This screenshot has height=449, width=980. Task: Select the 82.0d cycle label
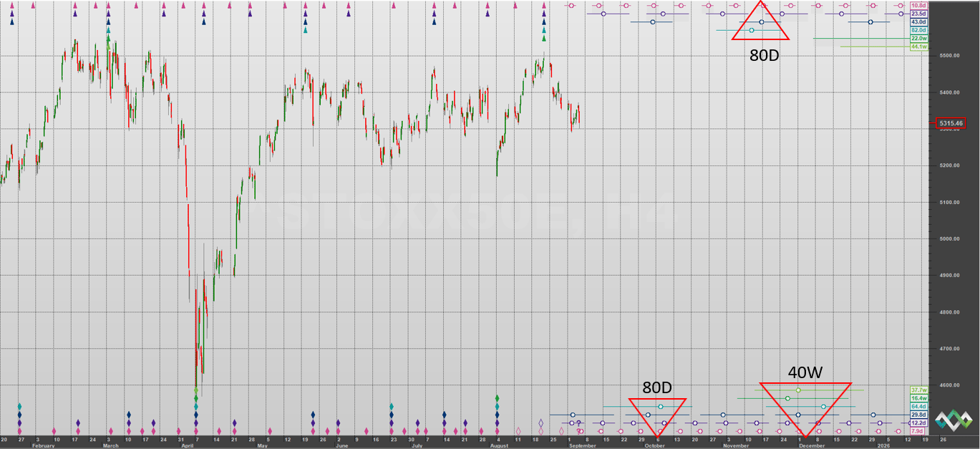pyautogui.click(x=918, y=30)
